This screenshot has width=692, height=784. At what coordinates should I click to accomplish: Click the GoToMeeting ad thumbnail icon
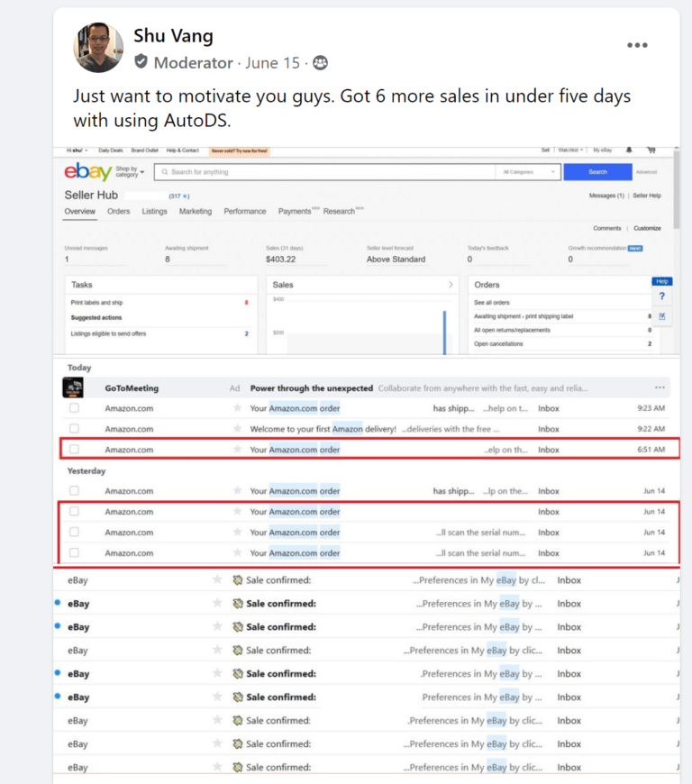tap(73, 388)
